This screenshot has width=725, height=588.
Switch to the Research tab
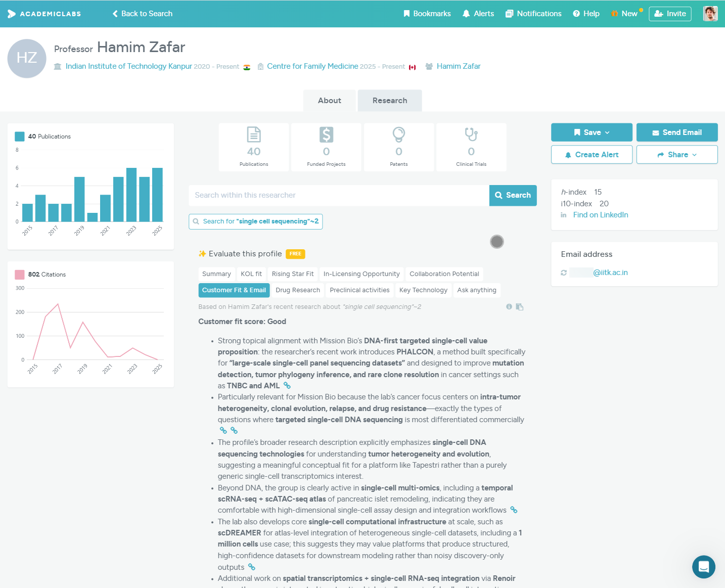(390, 101)
